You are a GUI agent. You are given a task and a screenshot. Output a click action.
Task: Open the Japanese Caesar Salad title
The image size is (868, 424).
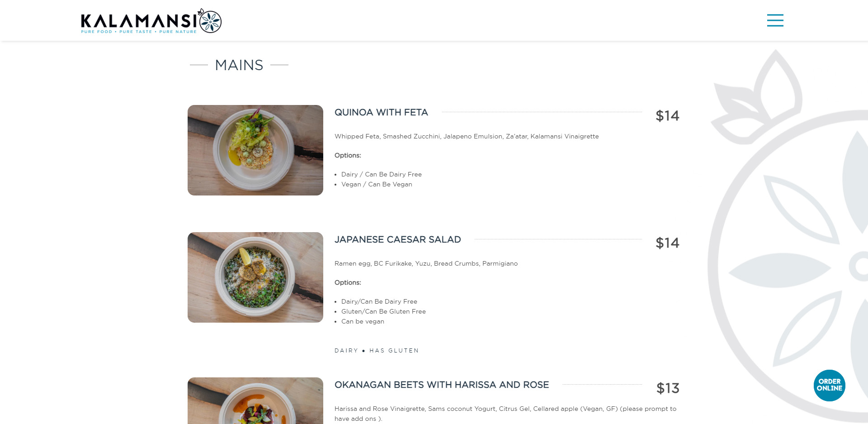397,239
